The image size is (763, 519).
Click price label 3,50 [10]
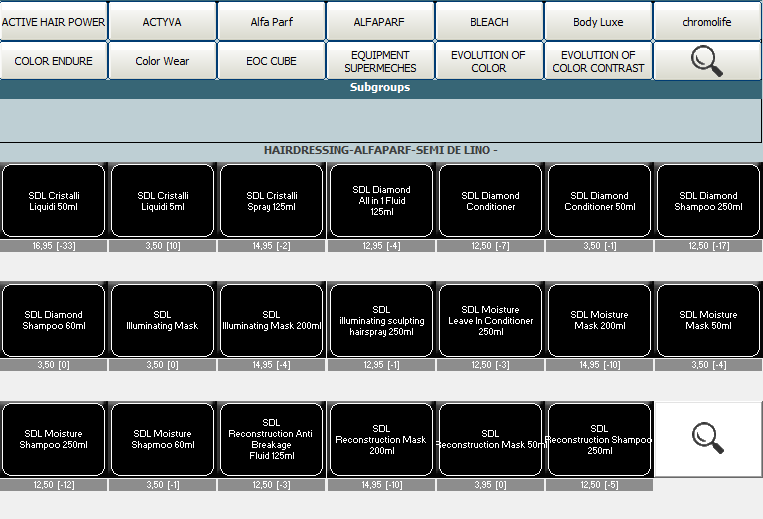click(x=163, y=246)
